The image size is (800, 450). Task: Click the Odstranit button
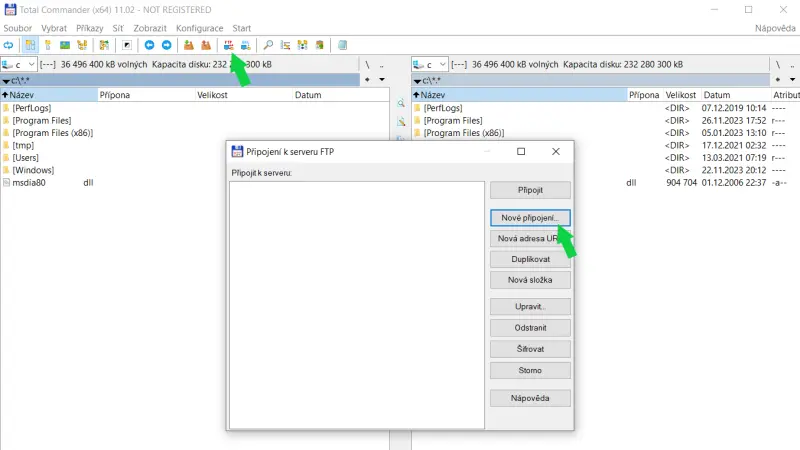(x=530, y=328)
